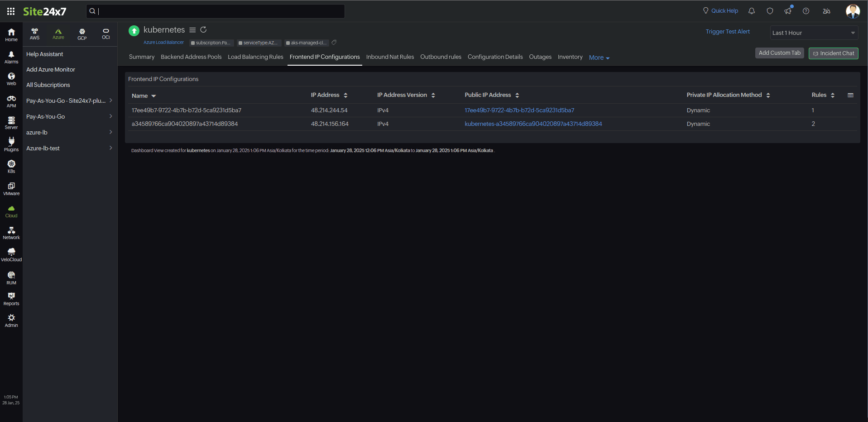Screen dimensions: 868x422
Task: Click the notifications bell icon
Action: coord(751,10)
